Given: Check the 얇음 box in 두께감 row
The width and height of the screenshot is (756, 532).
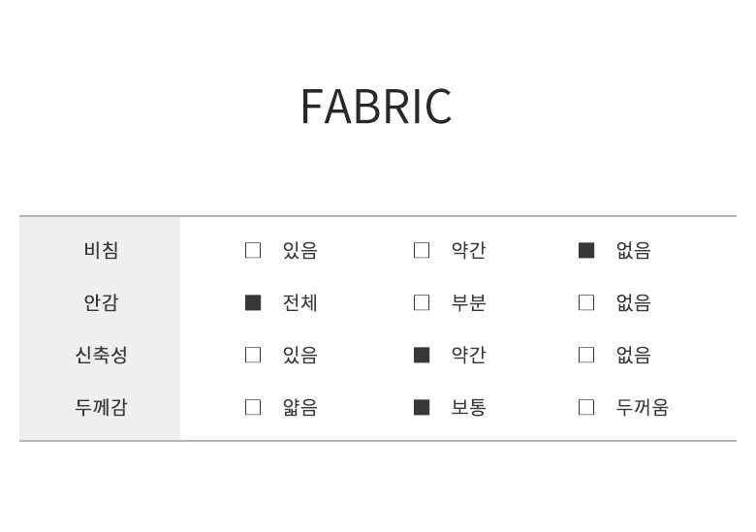Looking at the screenshot, I should [253, 407].
